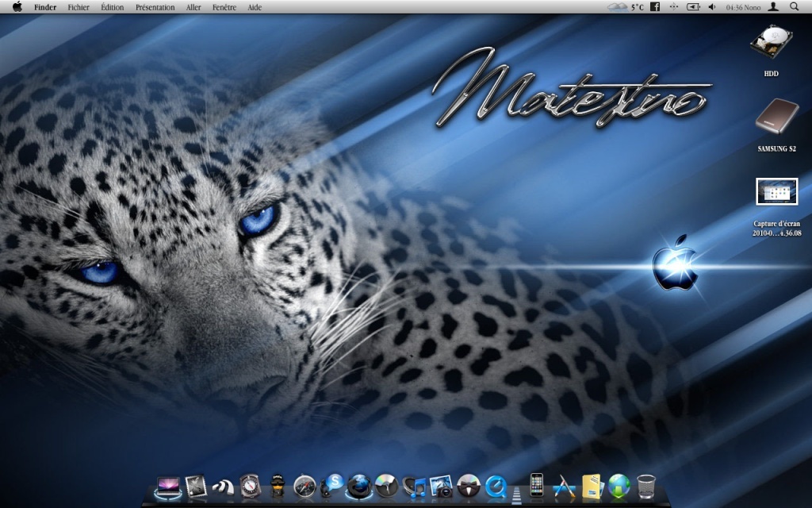Image resolution: width=812 pixels, height=508 pixels.
Task: Select the Capture d'écran screenshot thumbnail
Action: [x=777, y=191]
